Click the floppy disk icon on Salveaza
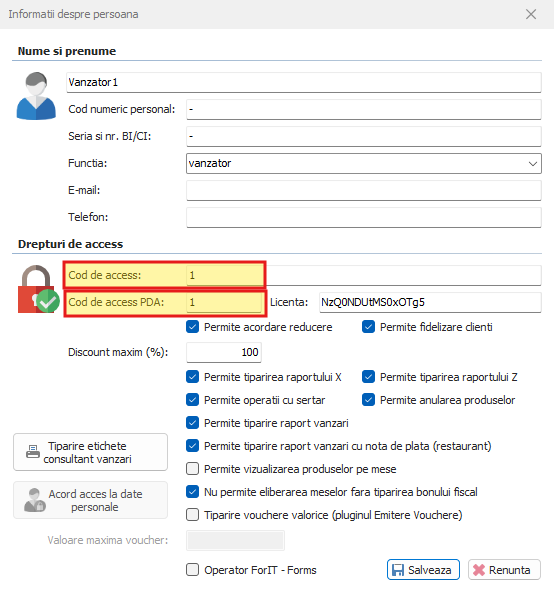 click(x=398, y=570)
